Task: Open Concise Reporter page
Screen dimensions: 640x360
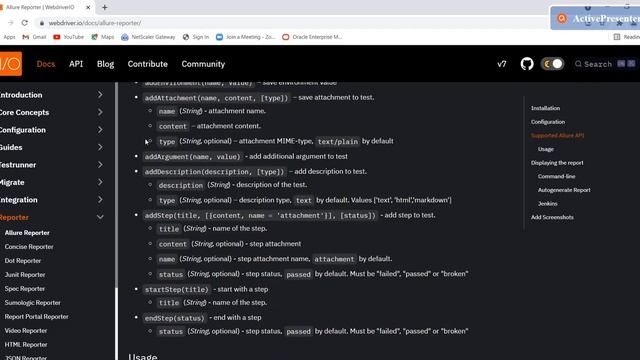Action: 29,247
